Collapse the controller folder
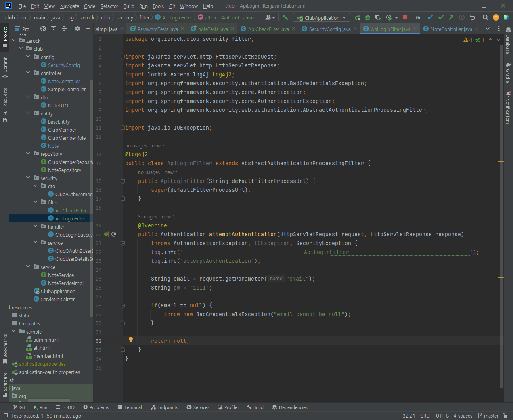This screenshot has width=513, height=420. coord(28,73)
